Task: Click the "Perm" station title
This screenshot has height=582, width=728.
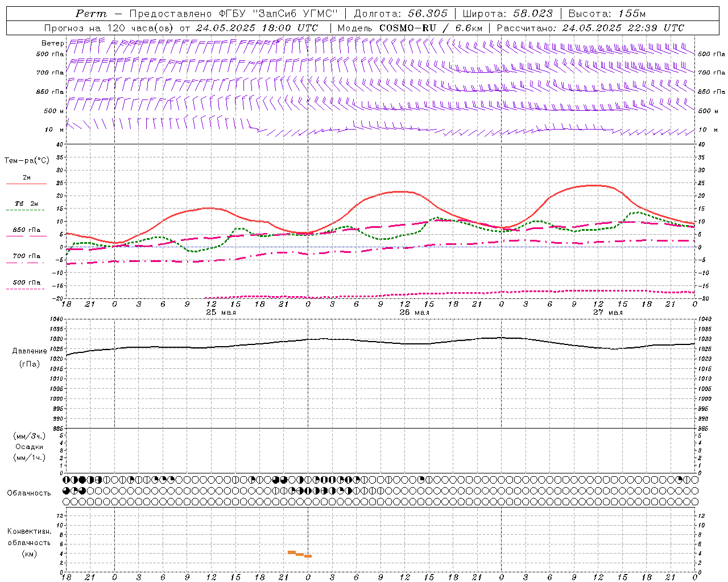Action: [x=91, y=14]
